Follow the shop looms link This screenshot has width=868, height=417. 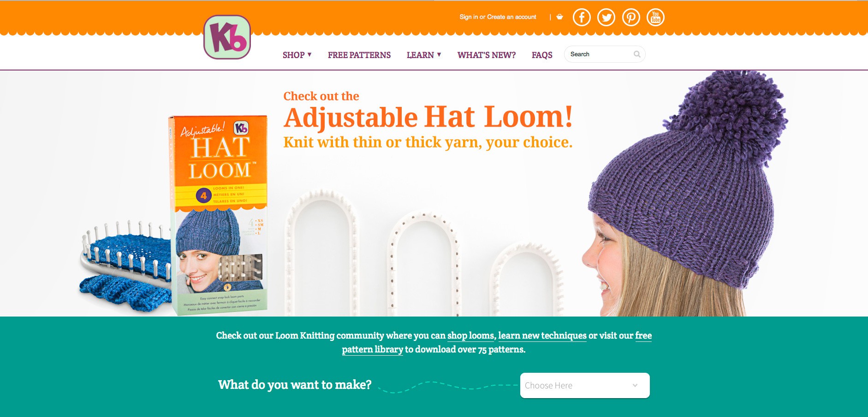pyautogui.click(x=470, y=335)
